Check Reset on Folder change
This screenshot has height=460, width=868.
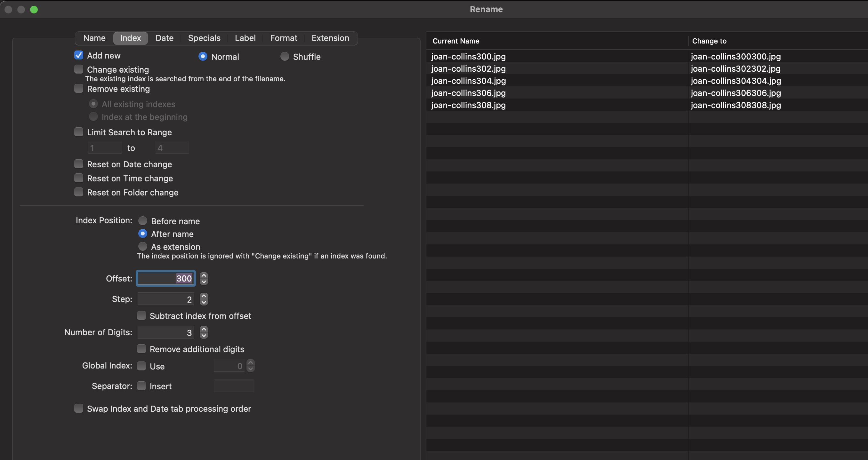78,192
